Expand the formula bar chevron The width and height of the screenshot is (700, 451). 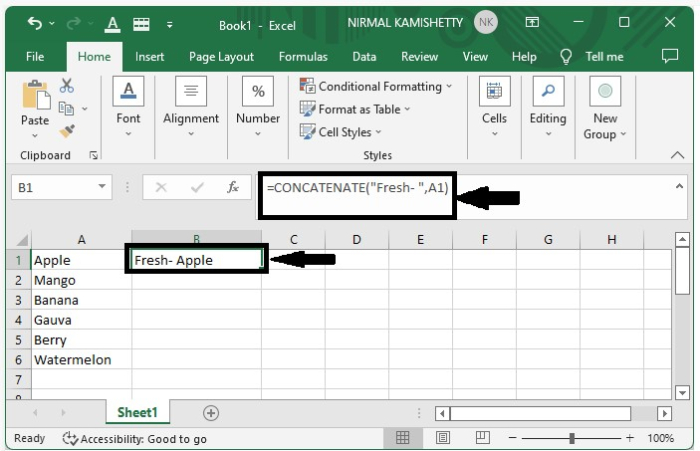679,186
